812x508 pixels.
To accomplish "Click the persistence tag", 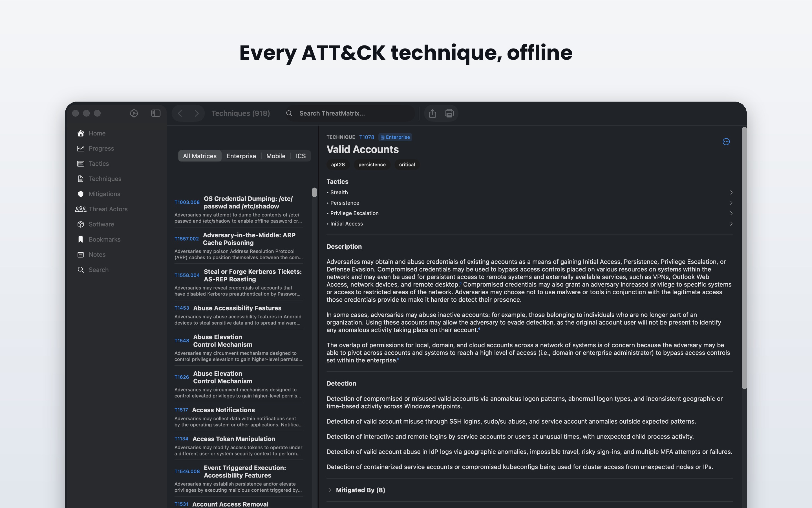I will click(x=372, y=165).
